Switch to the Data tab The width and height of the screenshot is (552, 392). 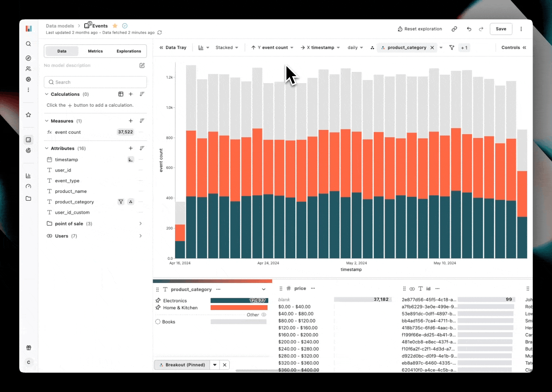(62, 51)
